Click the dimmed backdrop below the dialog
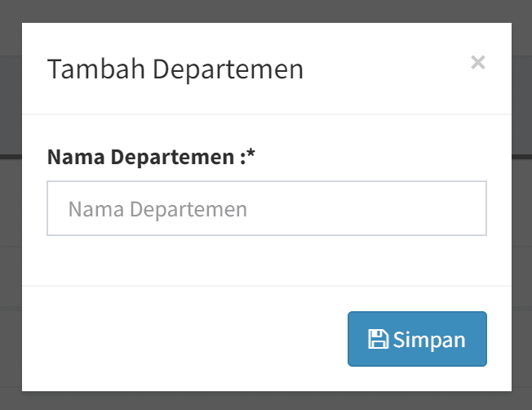The width and height of the screenshot is (532, 410). tap(266, 401)
